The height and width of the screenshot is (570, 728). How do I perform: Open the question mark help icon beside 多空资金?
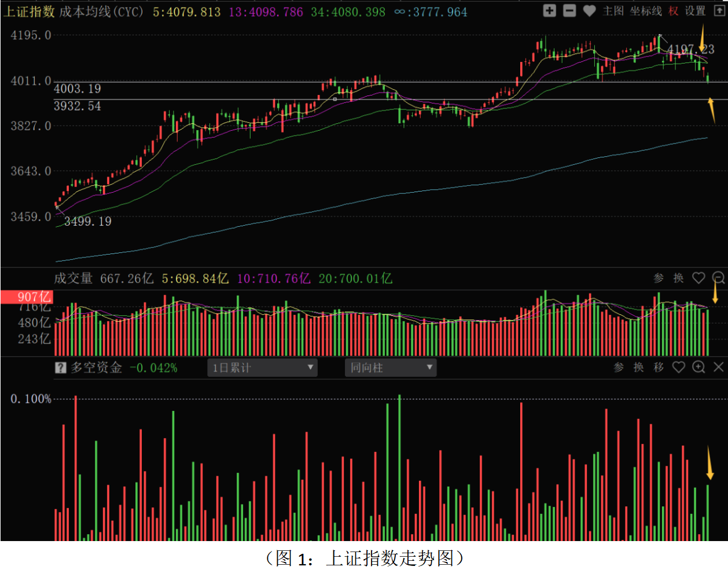click(x=60, y=368)
